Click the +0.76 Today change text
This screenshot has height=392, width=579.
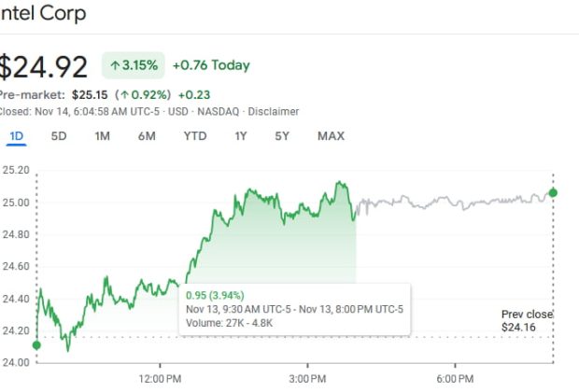click(210, 65)
